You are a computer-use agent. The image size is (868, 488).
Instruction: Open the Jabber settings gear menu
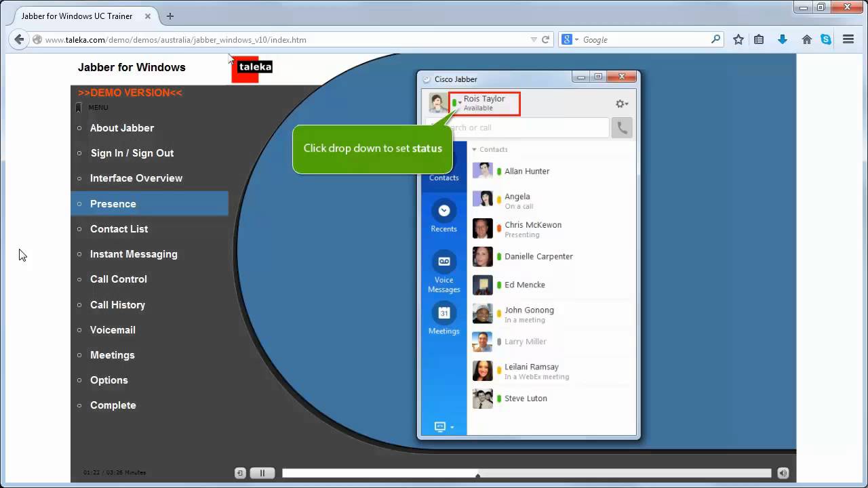621,104
